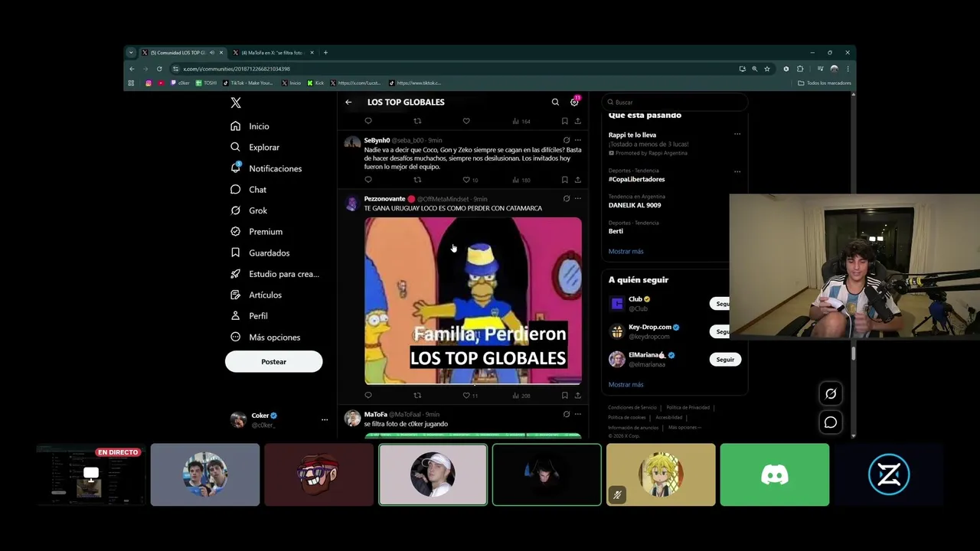This screenshot has height=551, width=980.
Task: Switch to the MaToFa en X browser tab
Action: pyautogui.click(x=272, y=53)
